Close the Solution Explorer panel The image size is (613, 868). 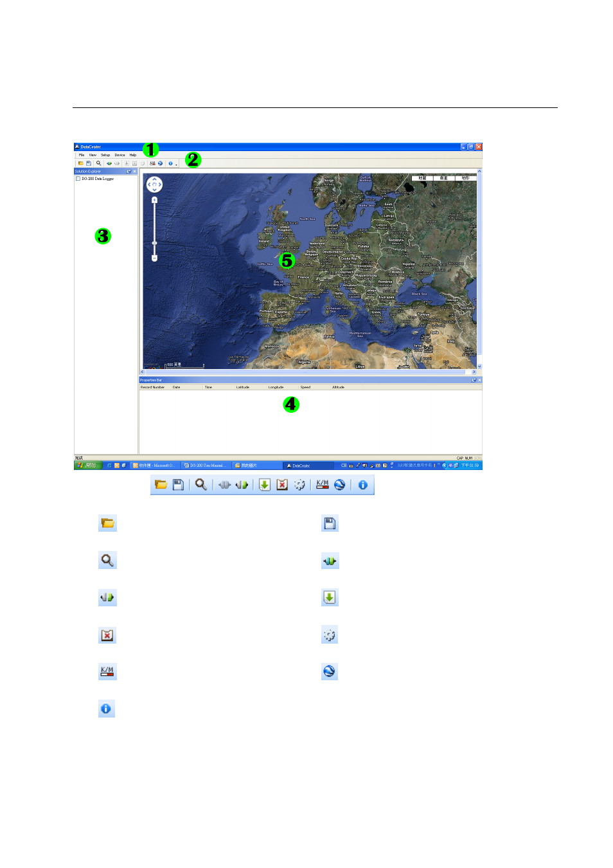pos(134,172)
